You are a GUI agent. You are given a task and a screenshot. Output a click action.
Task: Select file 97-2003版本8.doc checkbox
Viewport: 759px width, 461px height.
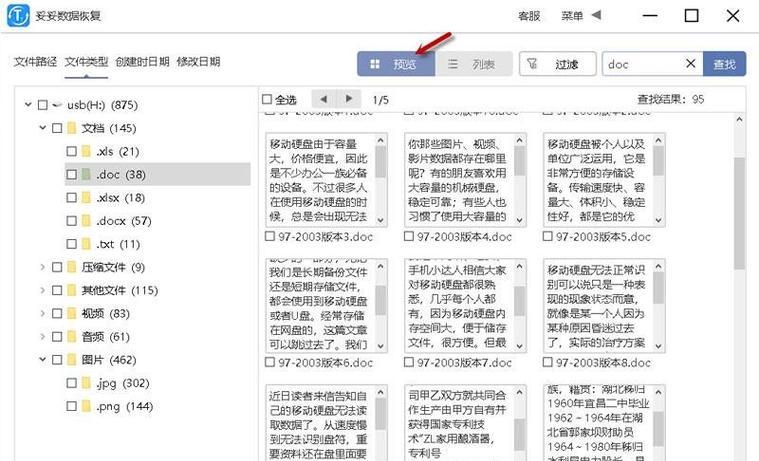tap(547, 362)
